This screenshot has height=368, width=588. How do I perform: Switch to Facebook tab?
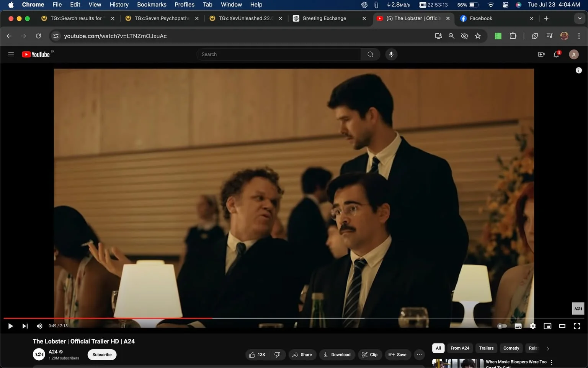coord(497,18)
